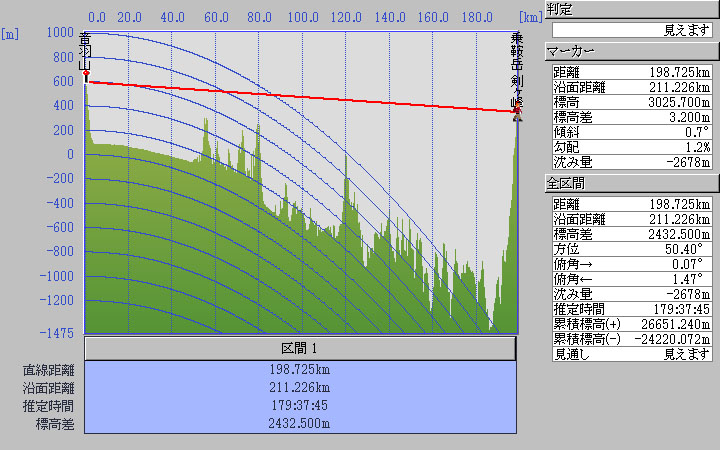The image size is (720, 450).
Task: Click the 全区間 推定時間 value field
Action: 666,309
